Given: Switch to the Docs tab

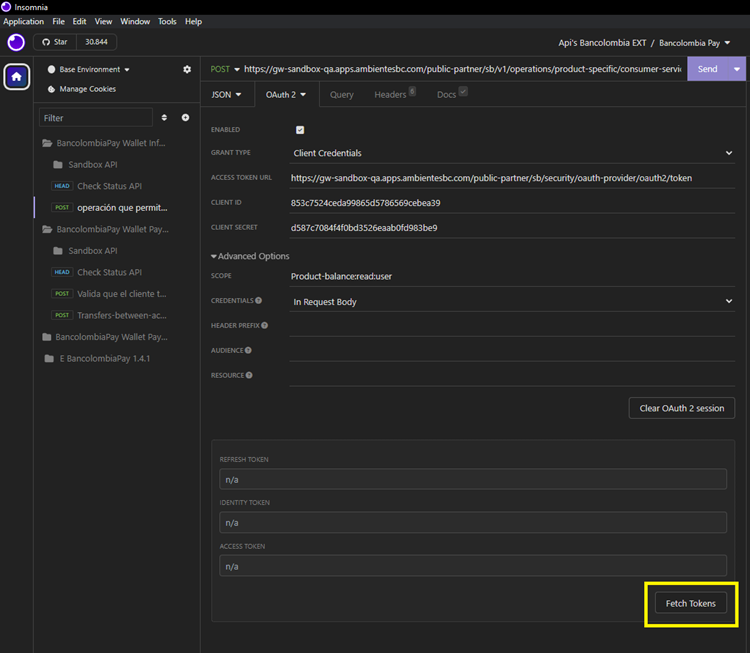Looking at the screenshot, I should coord(452,94).
